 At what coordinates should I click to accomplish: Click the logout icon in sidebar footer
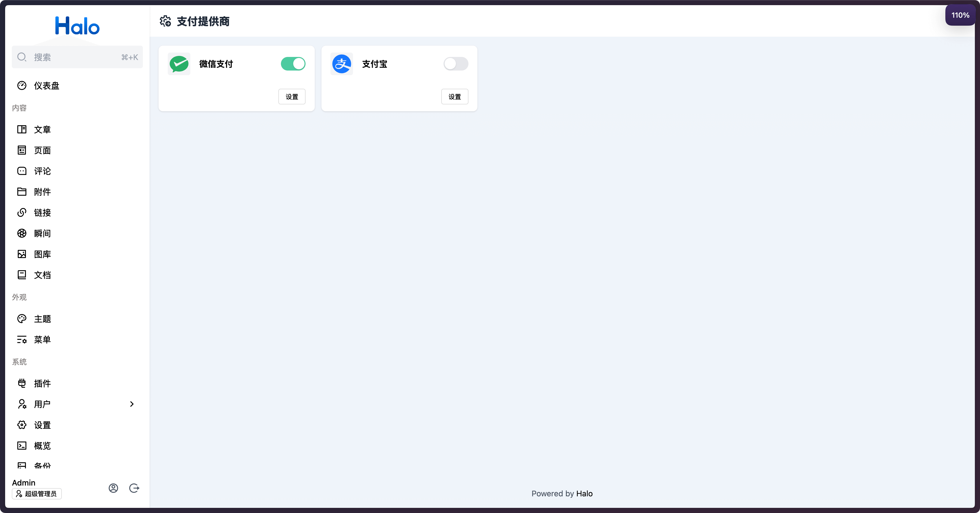point(134,488)
